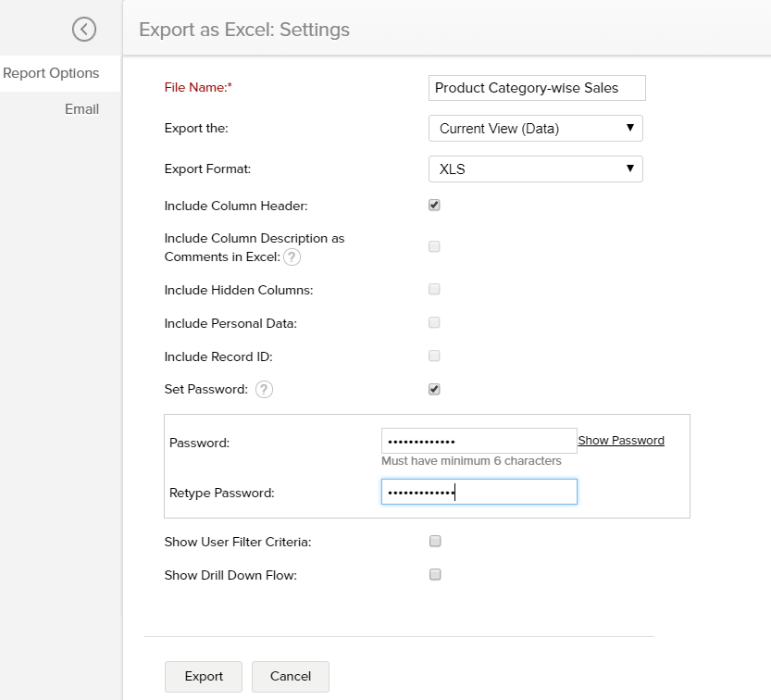Click Show Password to reveal password
The image size is (771, 700).
point(621,440)
